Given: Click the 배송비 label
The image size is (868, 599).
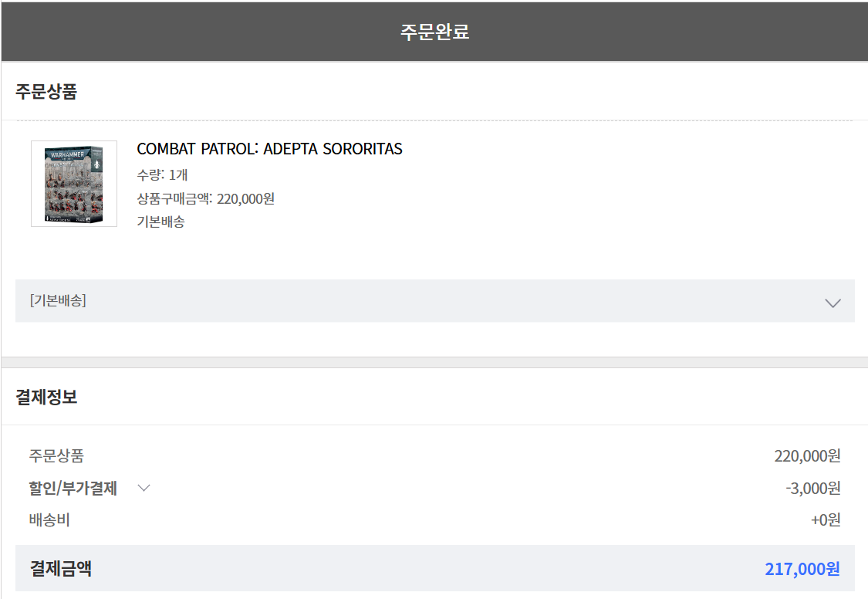Looking at the screenshot, I should pos(49,520).
